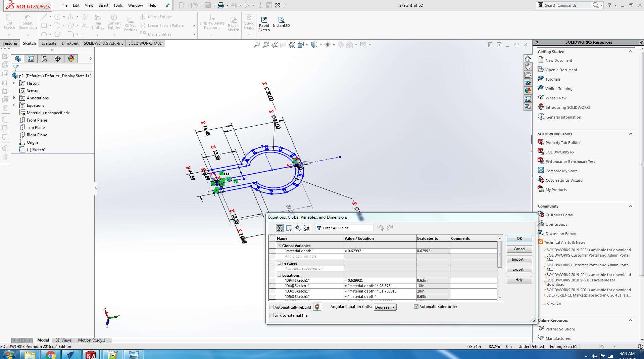Screen dimensions: 644x359
Task: Switch to the Evaluate tab
Action: coord(49,43)
